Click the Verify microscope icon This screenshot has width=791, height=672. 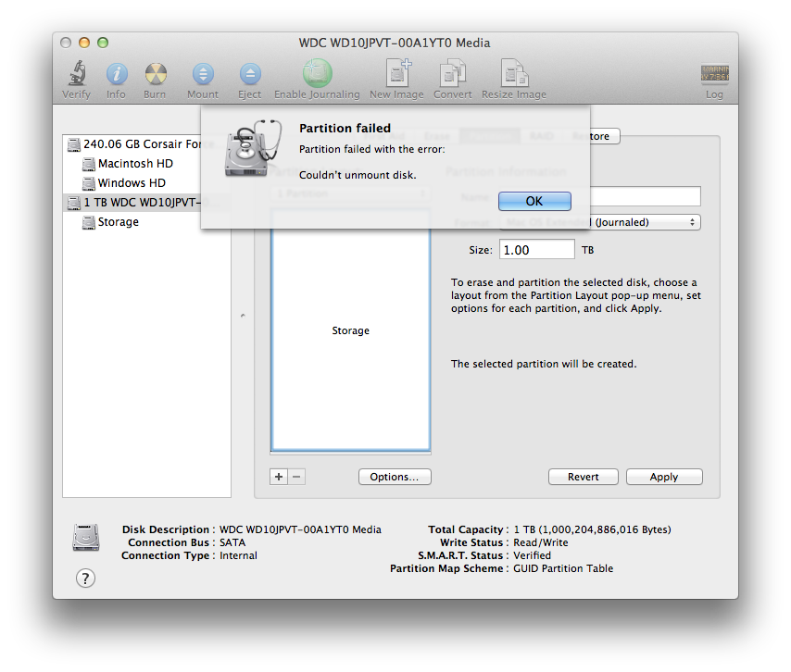pos(77,73)
